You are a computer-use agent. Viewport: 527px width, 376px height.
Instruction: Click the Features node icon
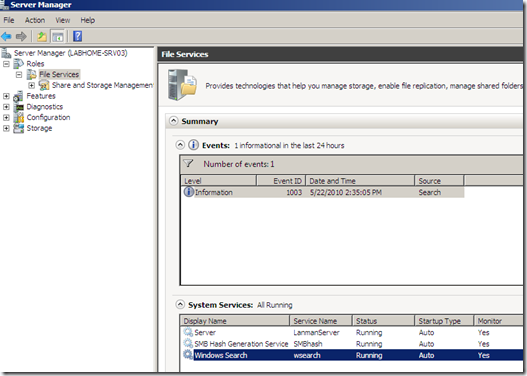click(x=18, y=96)
